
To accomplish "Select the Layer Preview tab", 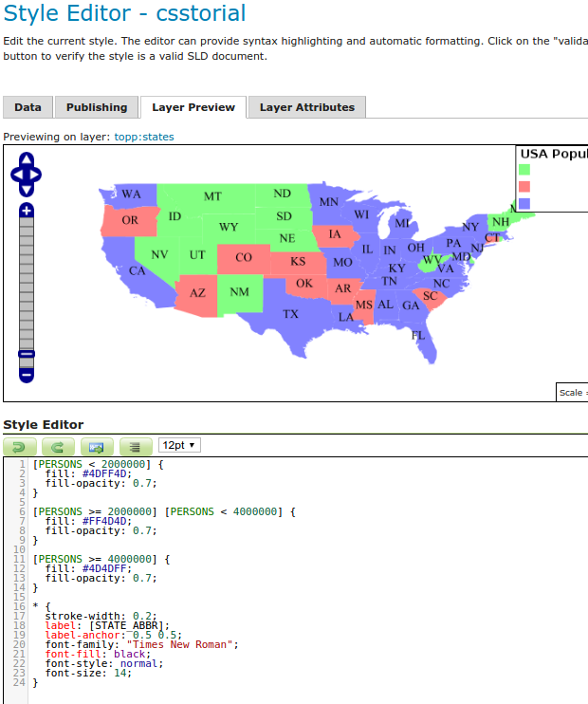I will point(193,107).
